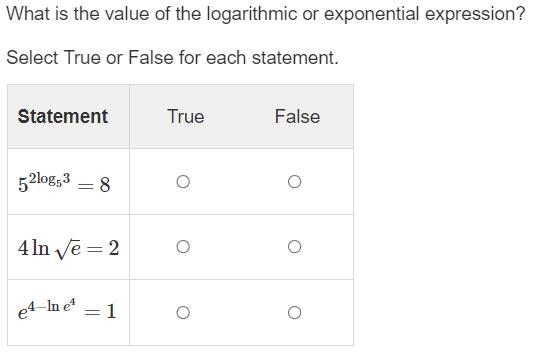Viewport: 549px width, 362px height.
Task: Click the False column header
Action: pos(297,116)
